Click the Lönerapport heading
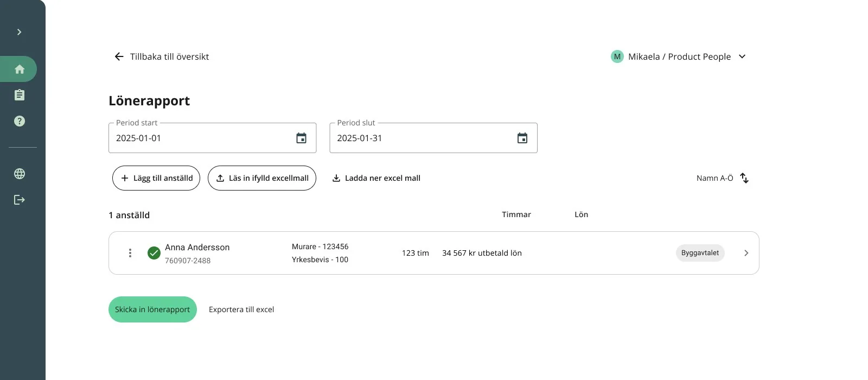This screenshot has width=868, height=380. coord(149,101)
